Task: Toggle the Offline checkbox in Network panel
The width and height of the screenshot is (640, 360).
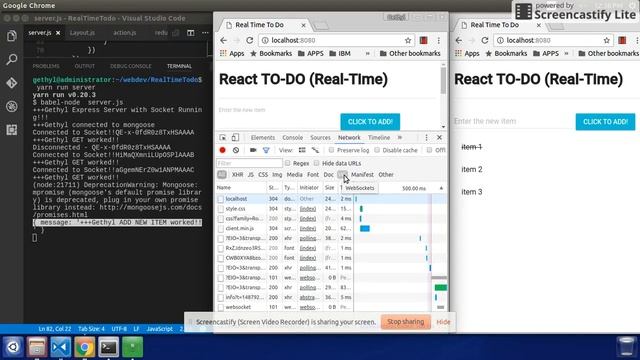Action: pyautogui.click(x=429, y=150)
